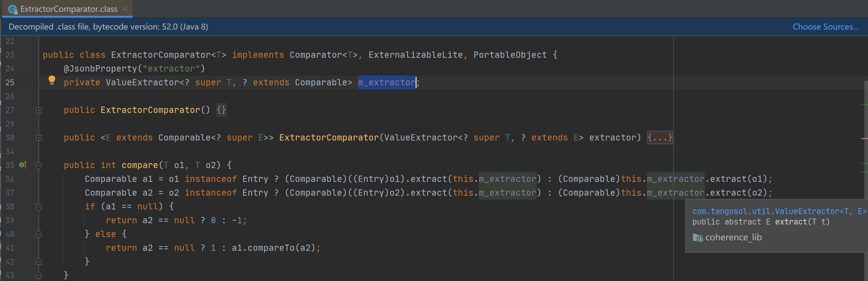868x281 pixels.
Task: Click ExternalizableLite in the class declaration
Action: [415, 54]
